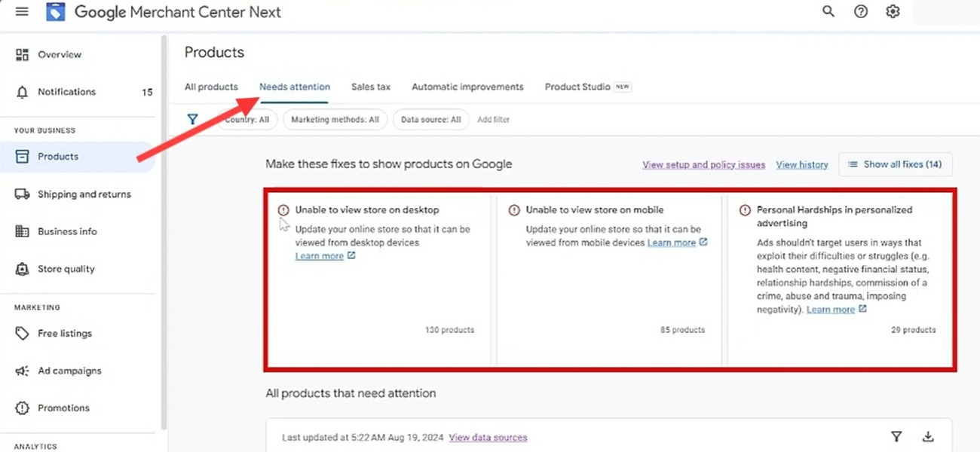The height and width of the screenshot is (452, 980).
Task: Click the search magnifier icon
Action: point(828,12)
